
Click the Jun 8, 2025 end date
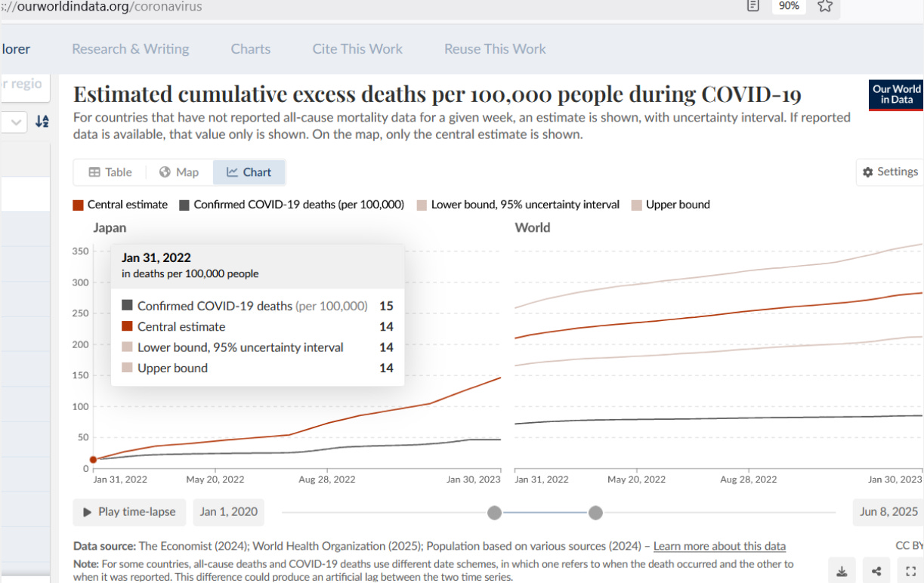click(888, 512)
